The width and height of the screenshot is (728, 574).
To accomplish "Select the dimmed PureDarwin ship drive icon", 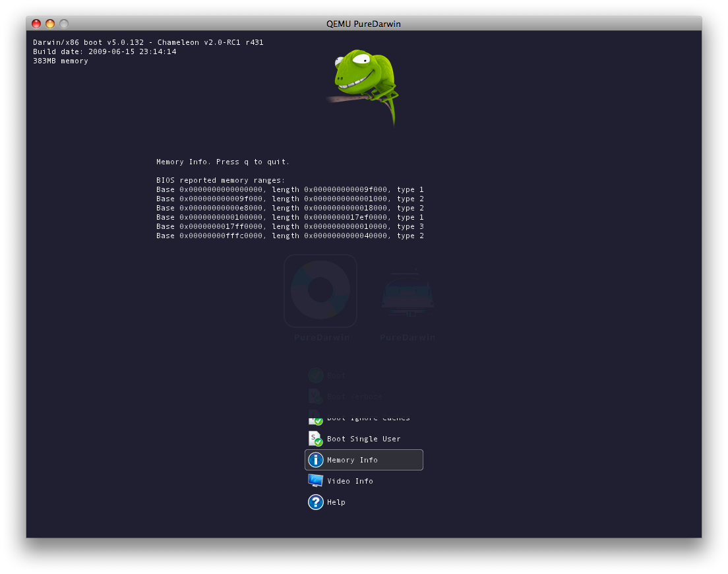I will pos(408,292).
